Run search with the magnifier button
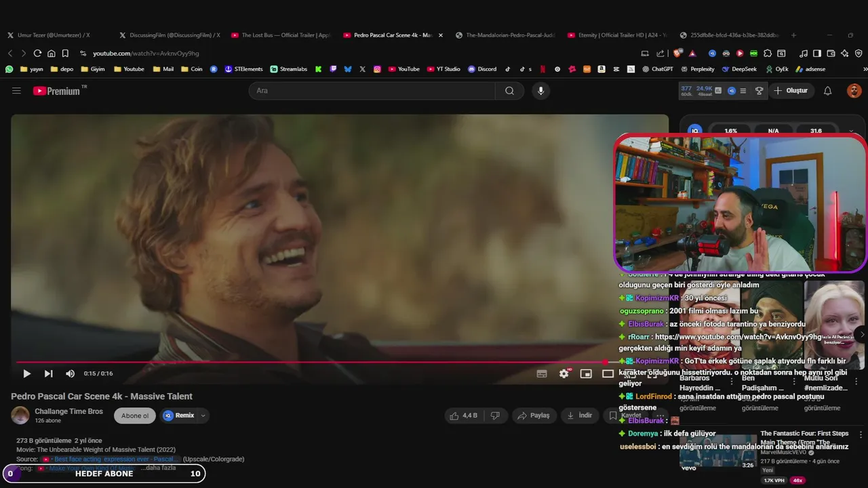 509,91
